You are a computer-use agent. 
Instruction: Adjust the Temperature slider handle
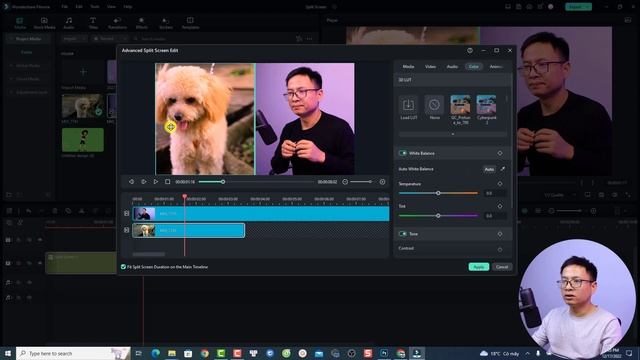[438, 193]
